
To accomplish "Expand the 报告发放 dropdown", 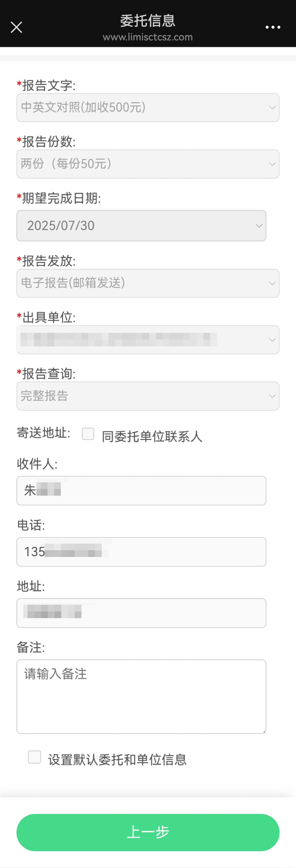I will (147, 283).
